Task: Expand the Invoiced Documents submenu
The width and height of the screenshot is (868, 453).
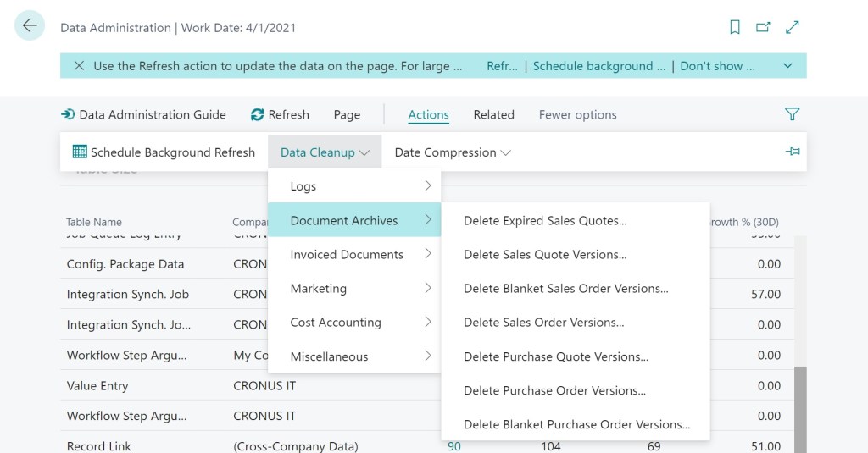Action: (x=354, y=254)
